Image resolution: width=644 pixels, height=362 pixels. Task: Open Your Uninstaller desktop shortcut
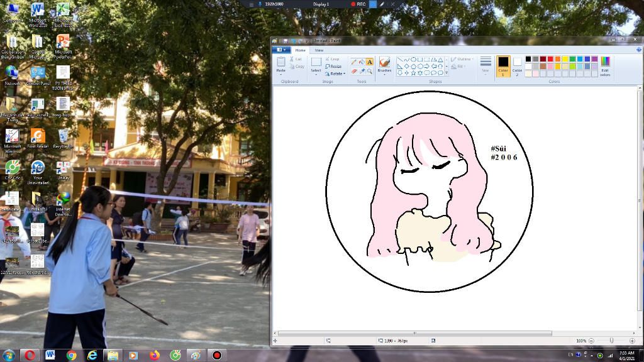tap(37, 172)
